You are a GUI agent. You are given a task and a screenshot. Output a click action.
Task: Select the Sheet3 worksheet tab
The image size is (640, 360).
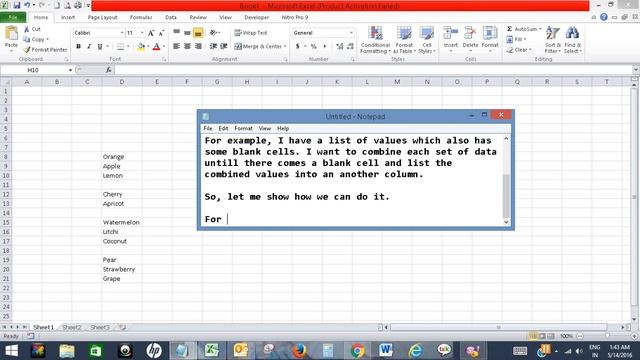100,327
